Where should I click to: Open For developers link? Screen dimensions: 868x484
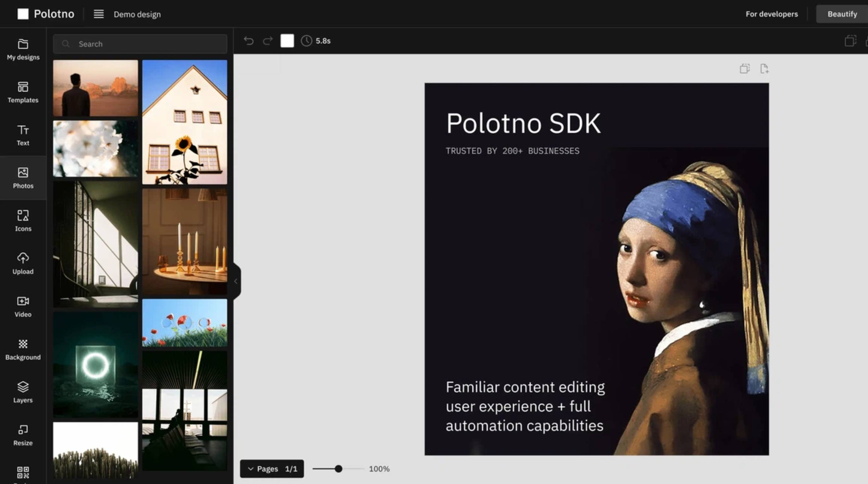pos(771,14)
